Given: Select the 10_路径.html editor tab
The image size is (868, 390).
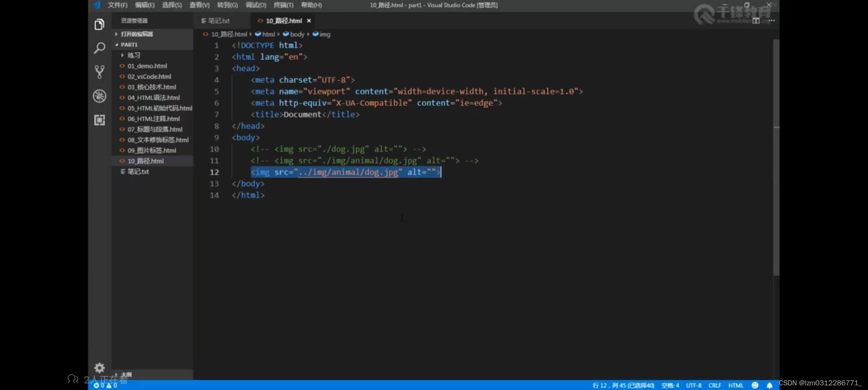Looking at the screenshot, I should click(x=284, y=21).
